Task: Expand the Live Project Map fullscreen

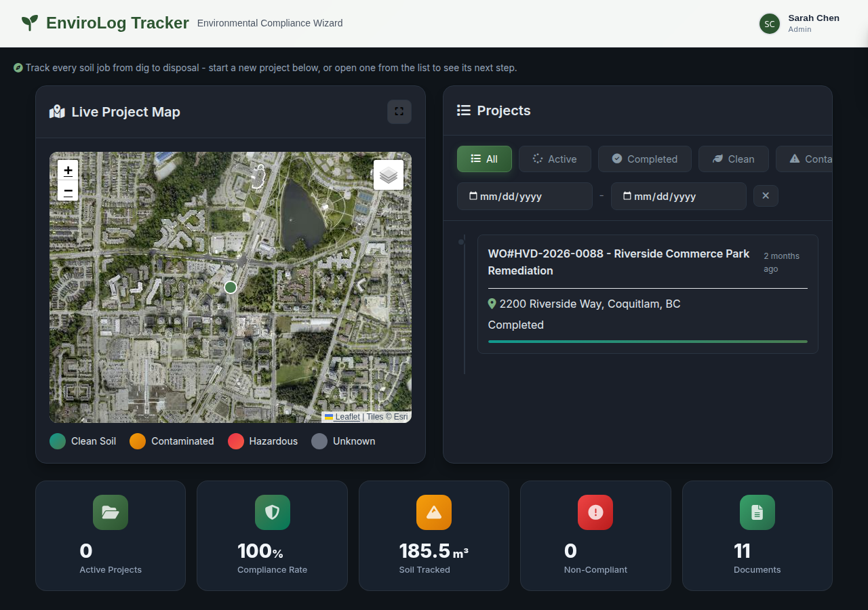Action: (399, 112)
